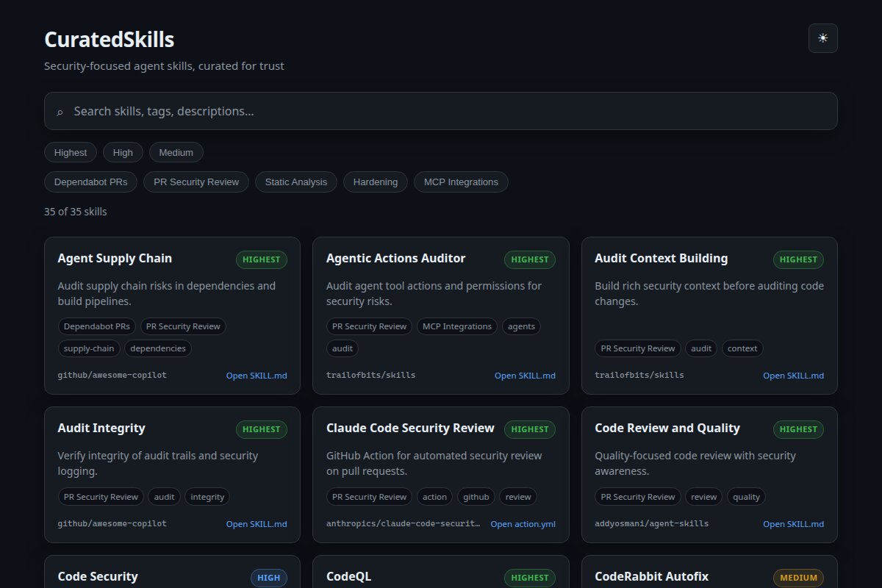Click PR Security Review tag in Agent Supply Chain
Viewport: 882px width, 588px height.
click(183, 326)
